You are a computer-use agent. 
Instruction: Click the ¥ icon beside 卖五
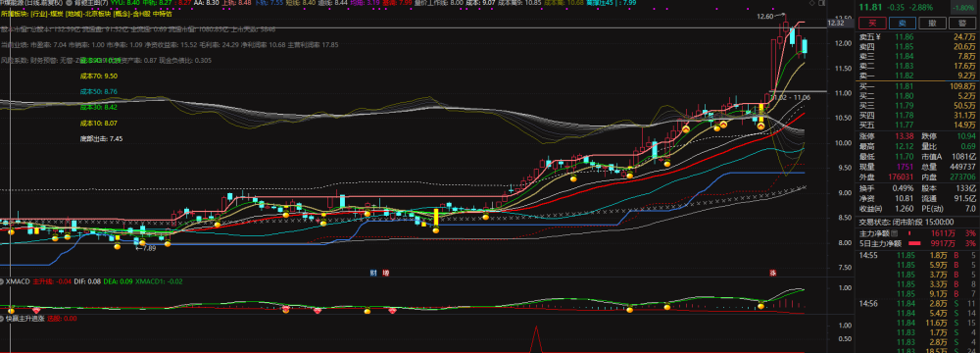coord(880,37)
